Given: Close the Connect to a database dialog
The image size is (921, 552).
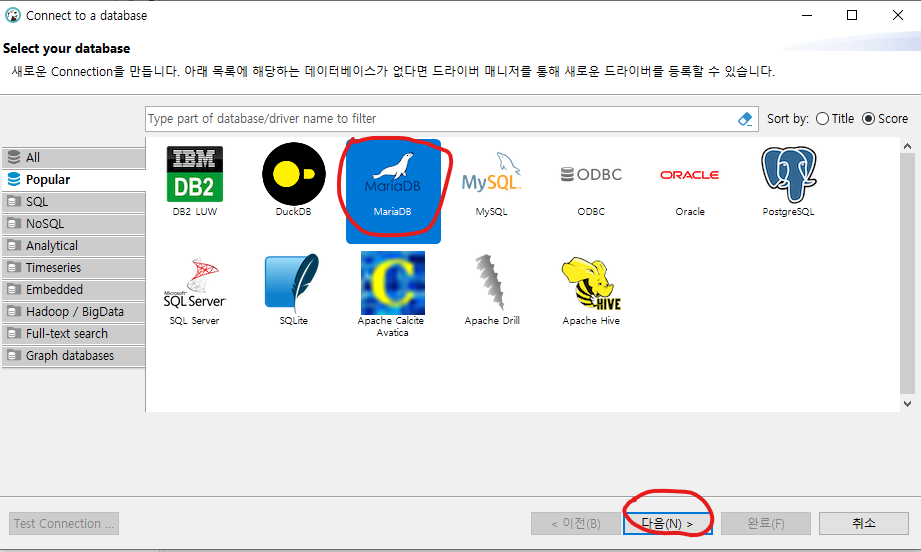Looking at the screenshot, I should (x=898, y=15).
